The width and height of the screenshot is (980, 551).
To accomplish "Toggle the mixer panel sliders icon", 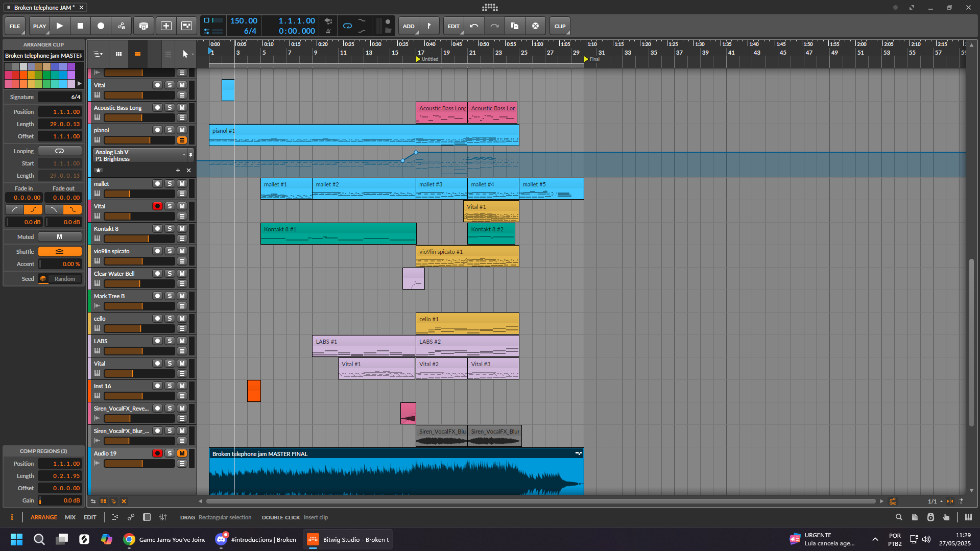I will 162,517.
